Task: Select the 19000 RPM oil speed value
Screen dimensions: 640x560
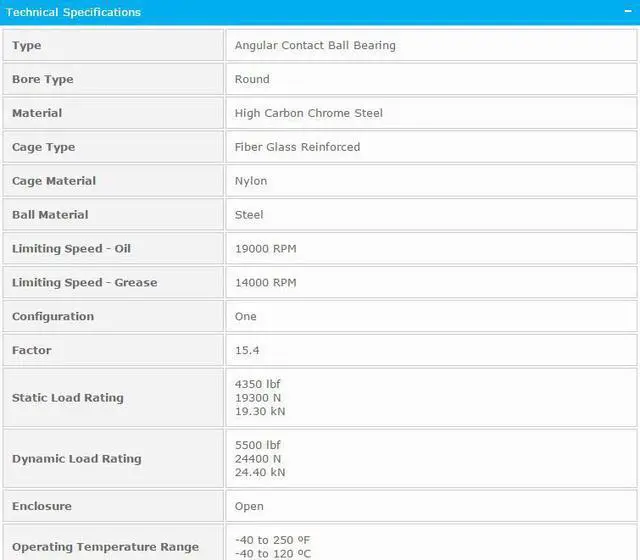Action: [x=265, y=249]
